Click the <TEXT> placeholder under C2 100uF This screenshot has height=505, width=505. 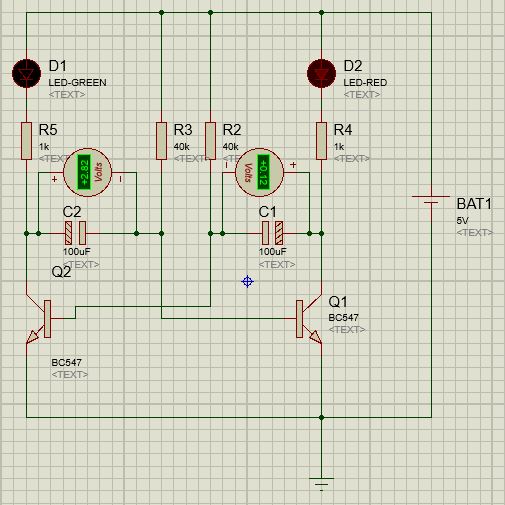coord(81,264)
